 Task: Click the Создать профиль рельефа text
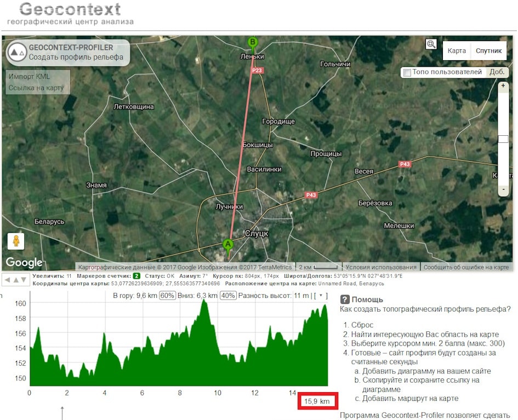pos(76,57)
